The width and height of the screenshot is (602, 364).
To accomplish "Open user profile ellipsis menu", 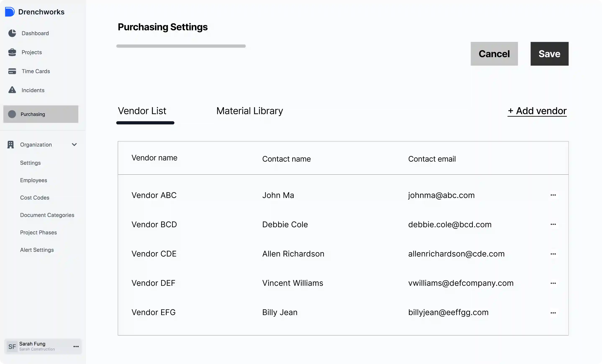I will pos(76,346).
